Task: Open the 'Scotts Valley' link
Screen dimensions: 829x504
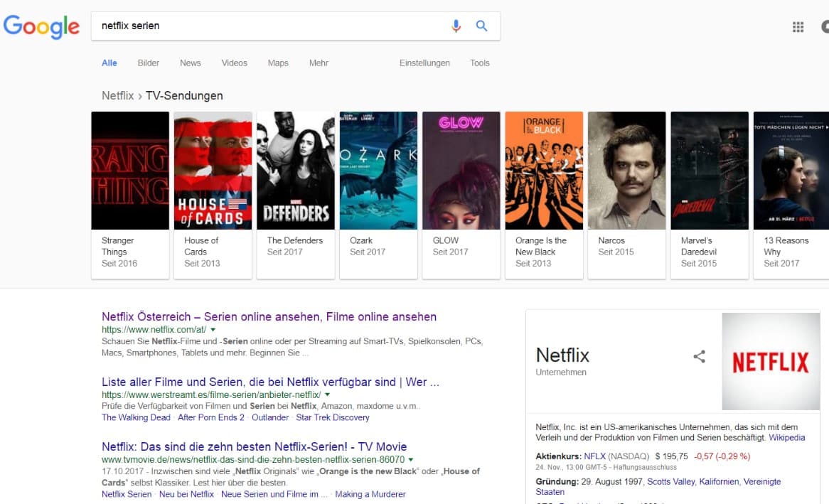Action: 671,481
